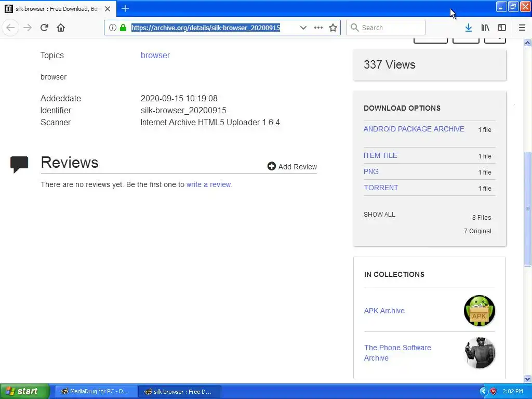Image resolution: width=532 pixels, height=399 pixels.
Task: Click SHOW ALL download files
Action: pyautogui.click(x=379, y=215)
